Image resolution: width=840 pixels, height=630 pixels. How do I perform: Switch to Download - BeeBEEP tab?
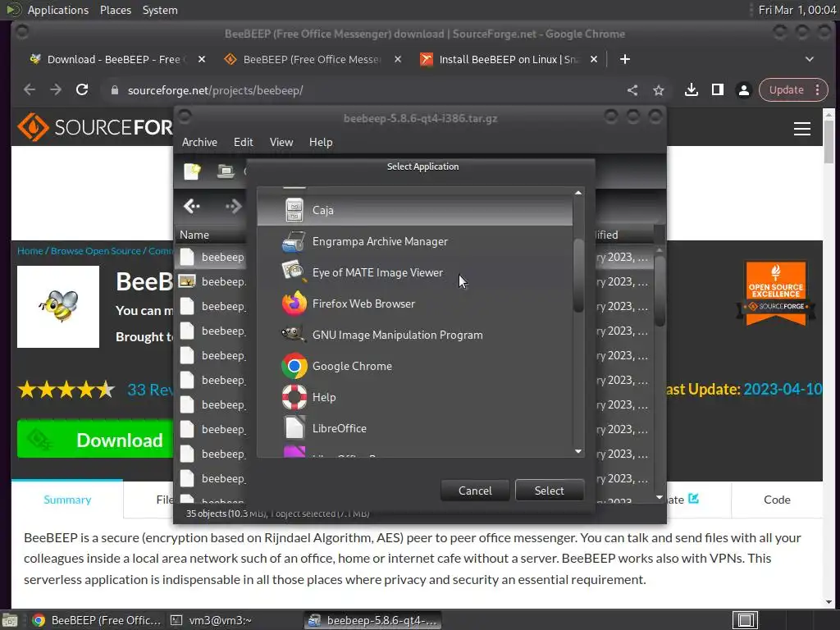click(115, 59)
